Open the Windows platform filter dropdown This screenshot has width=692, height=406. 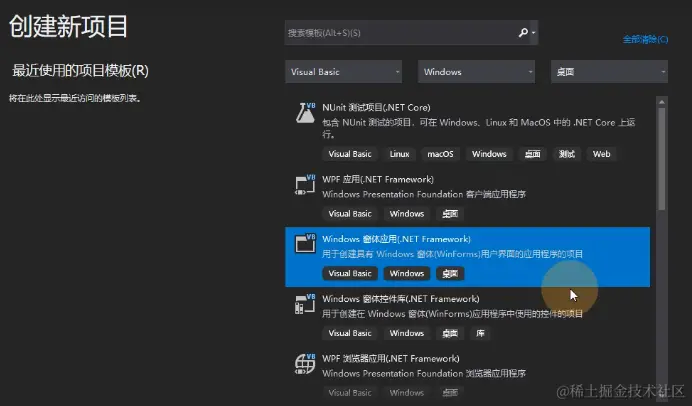point(476,72)
